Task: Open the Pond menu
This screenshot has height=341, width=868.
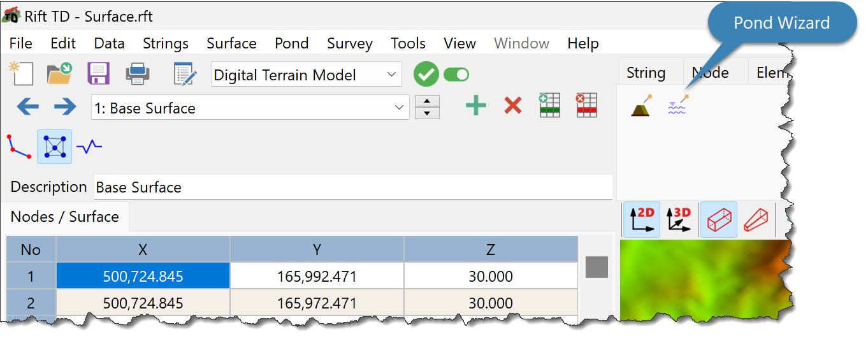Action: (x=292, y=43)
